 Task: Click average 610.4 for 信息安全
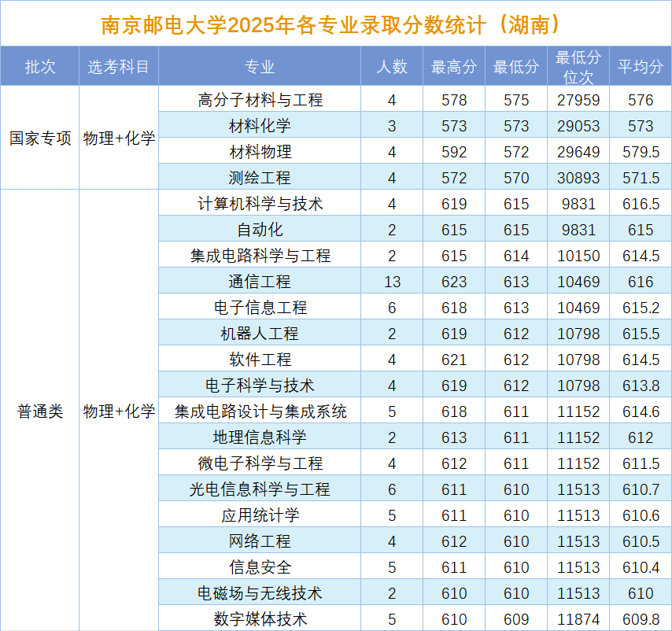(641, 566)
